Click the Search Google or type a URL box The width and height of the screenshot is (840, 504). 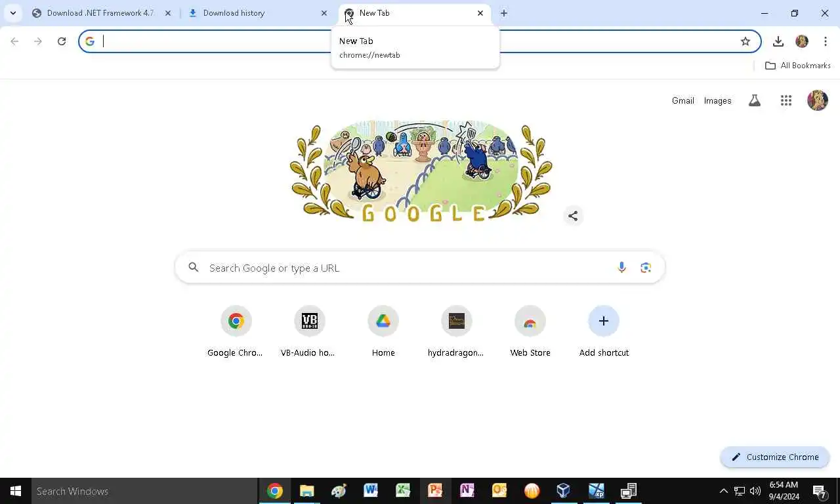coord(420,268)
